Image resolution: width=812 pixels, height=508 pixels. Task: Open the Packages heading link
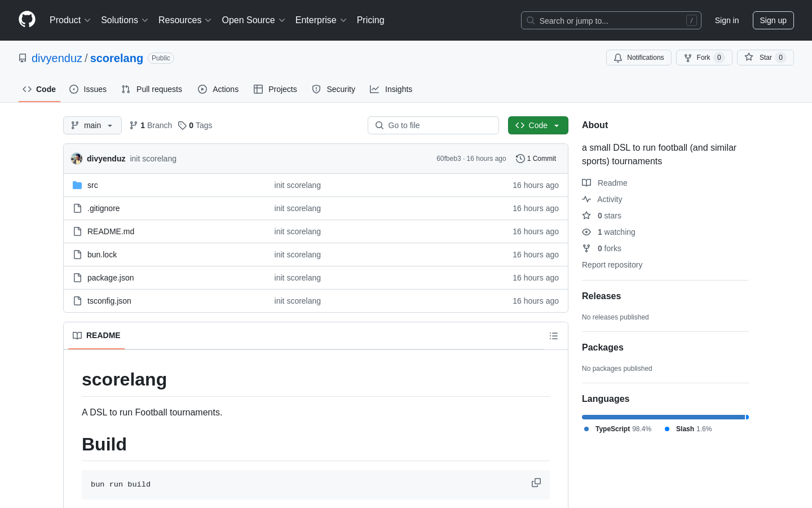tap(603, 347)
